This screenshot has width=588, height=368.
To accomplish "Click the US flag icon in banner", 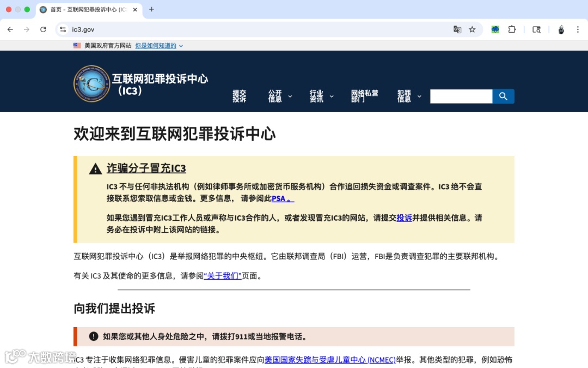I will pos(77,45).
